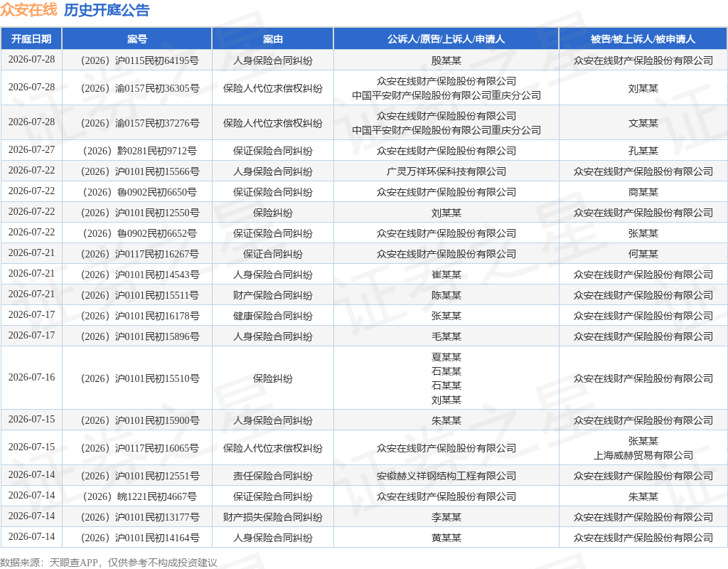Click the 公诉人/原告/上诉人/申请人 header

click(x=446, y=39)
